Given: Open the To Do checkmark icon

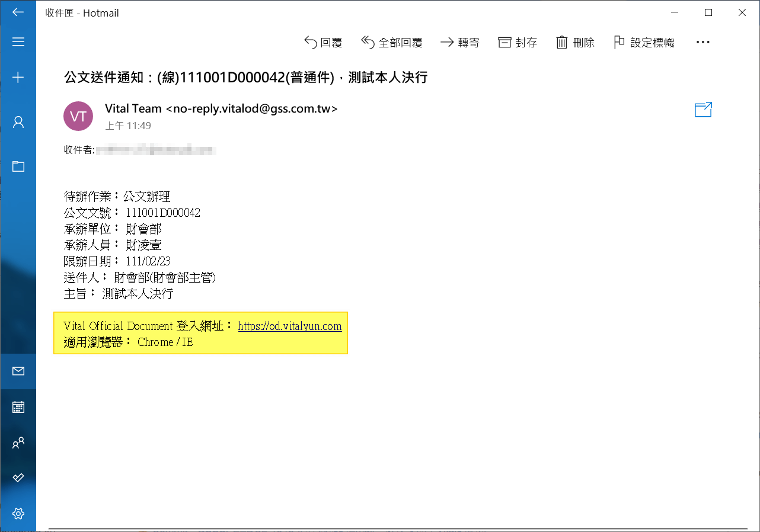Looking at the screenshot, I should point(18,477).
